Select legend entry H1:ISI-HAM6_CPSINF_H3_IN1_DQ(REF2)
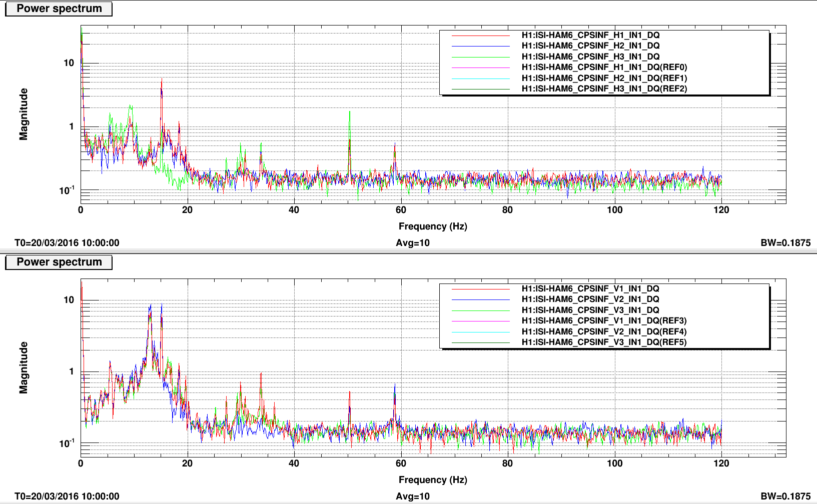This screenshot has height=504, width=817. click(604, 88)
